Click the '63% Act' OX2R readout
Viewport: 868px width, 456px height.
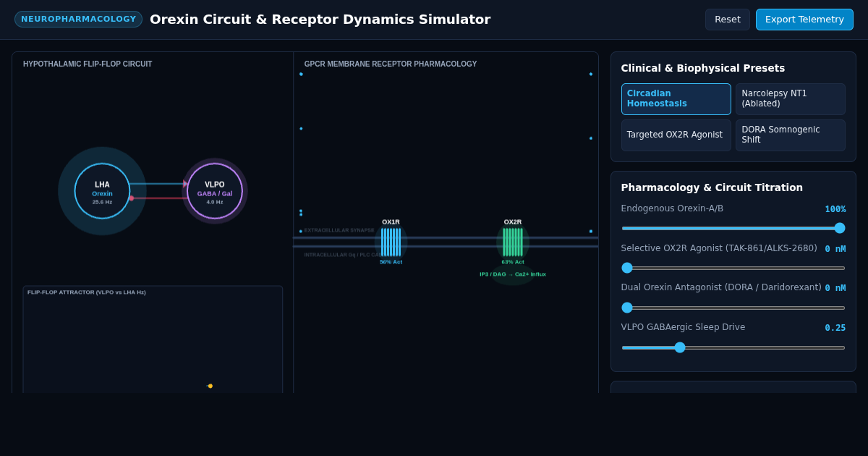point(513,262)
